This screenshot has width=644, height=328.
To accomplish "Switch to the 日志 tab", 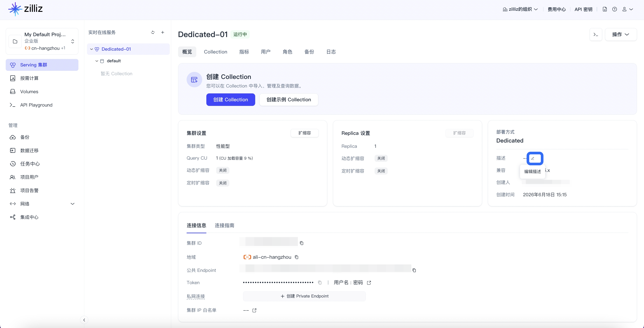I will (331, 52).
